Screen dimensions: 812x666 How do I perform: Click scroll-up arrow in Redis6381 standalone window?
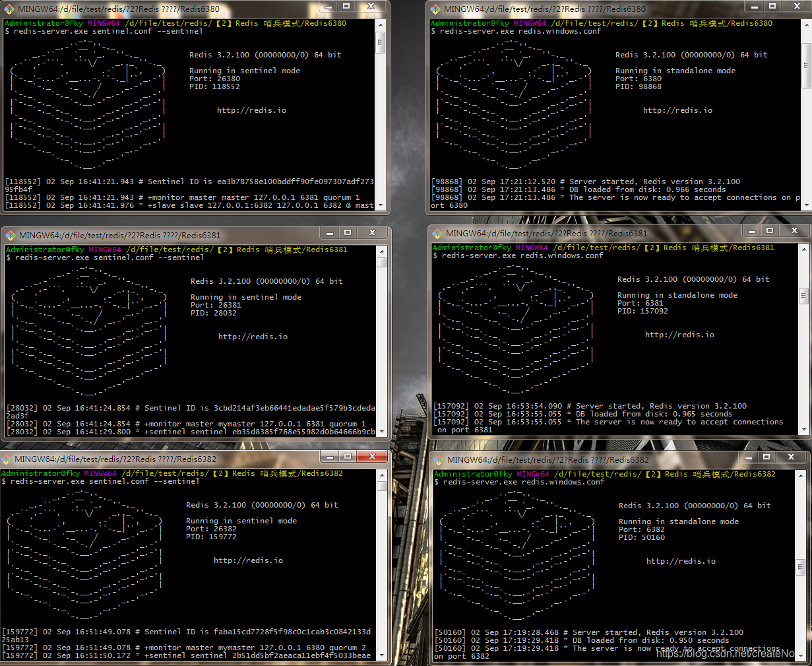(x=804, y=249)
